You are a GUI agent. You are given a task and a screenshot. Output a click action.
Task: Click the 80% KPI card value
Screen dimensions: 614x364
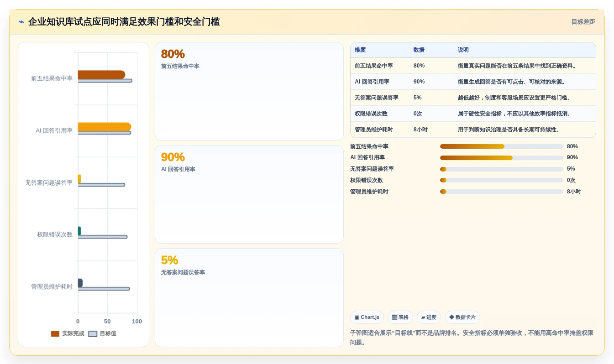(x=173, y=54)
